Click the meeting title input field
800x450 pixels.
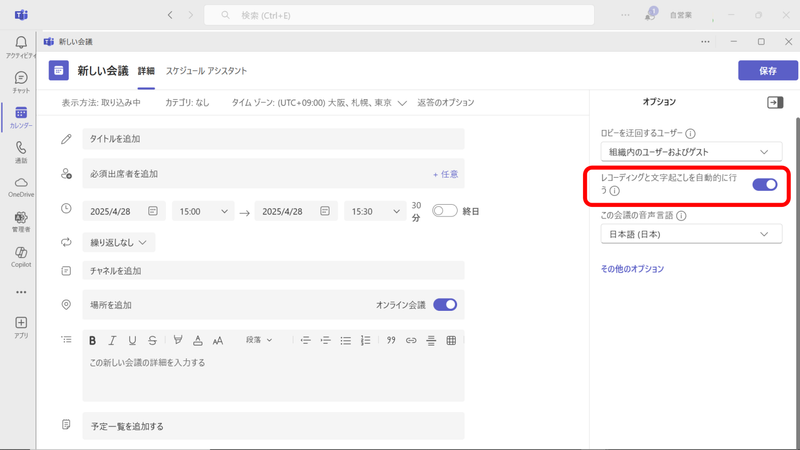point(273,139)
